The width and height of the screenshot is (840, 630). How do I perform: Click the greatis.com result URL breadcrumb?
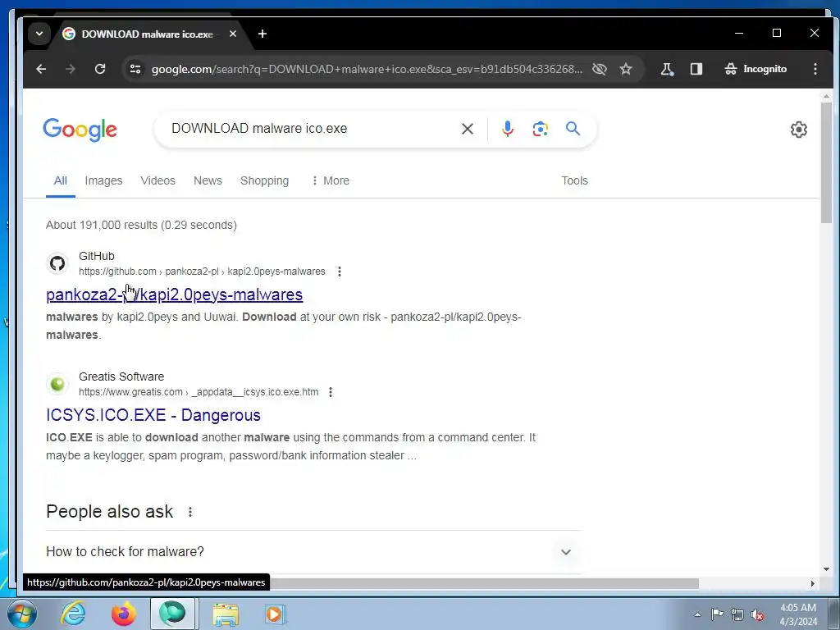[x=199, y=392]
